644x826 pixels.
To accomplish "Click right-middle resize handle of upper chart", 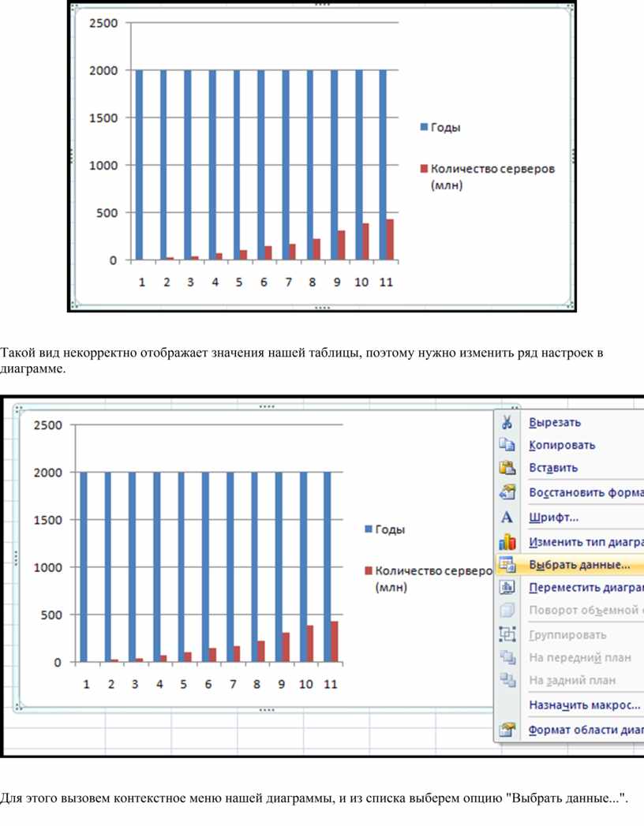I will click(x=573, y=156).
